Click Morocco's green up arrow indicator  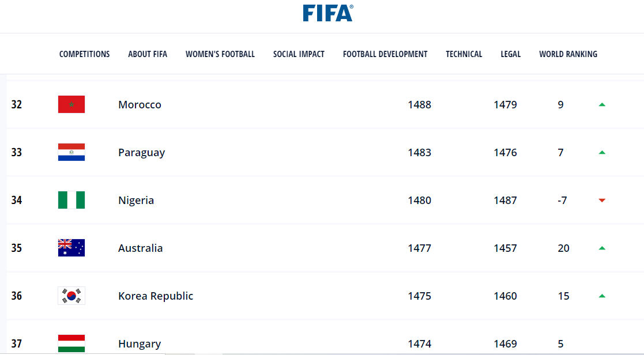point(602,105)
